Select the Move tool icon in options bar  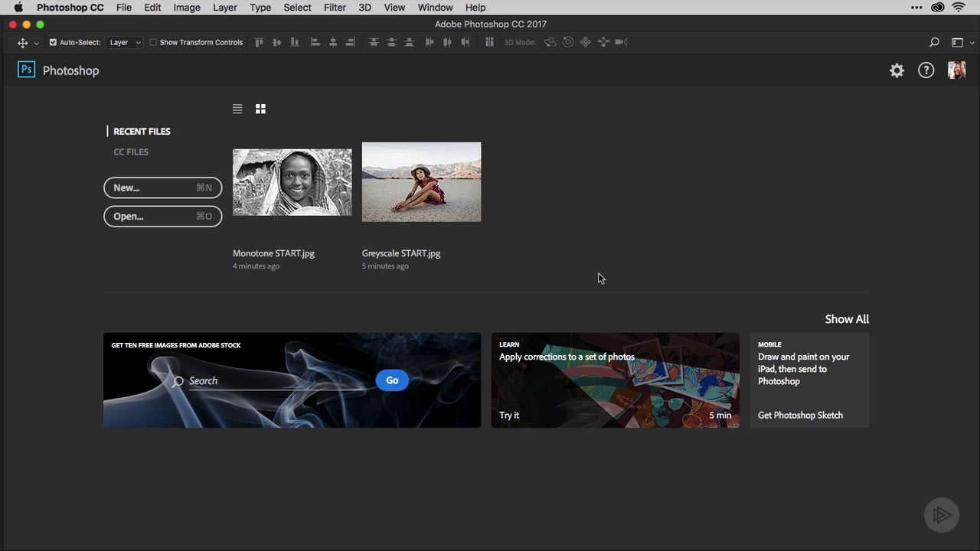pos(22,43)
